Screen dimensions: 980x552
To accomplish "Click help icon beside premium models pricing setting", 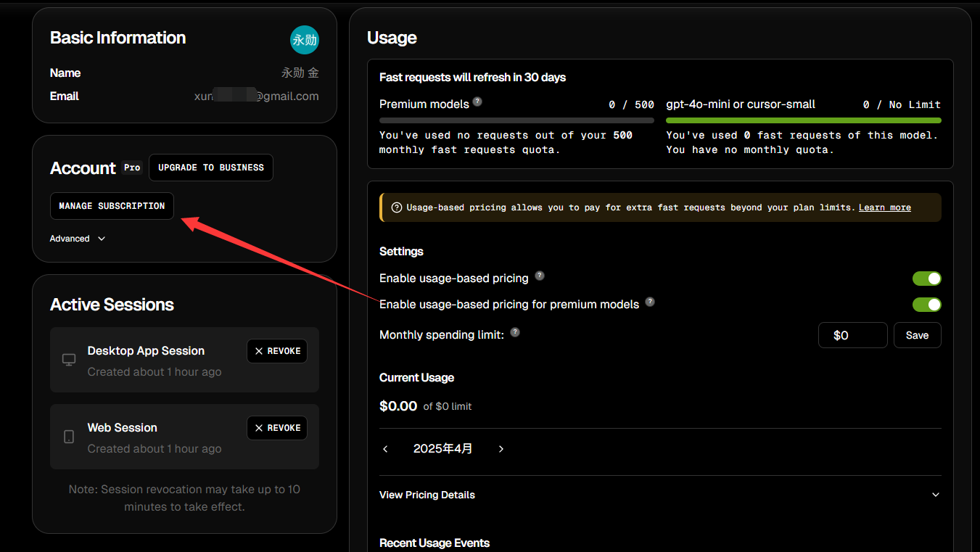I will 650,302.
